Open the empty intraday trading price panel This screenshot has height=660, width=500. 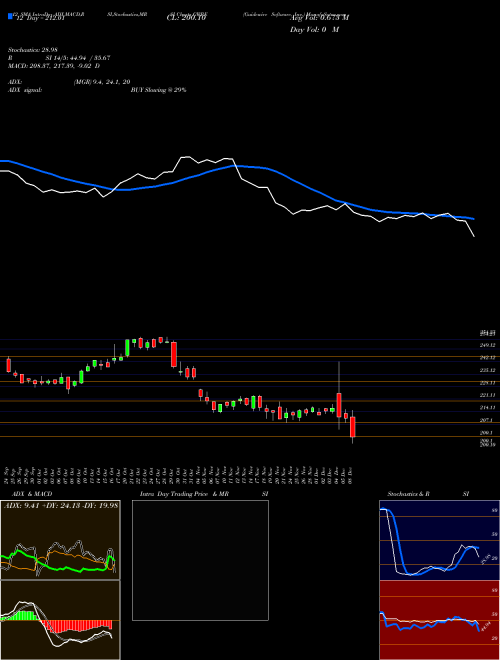[x=200, y=560]
